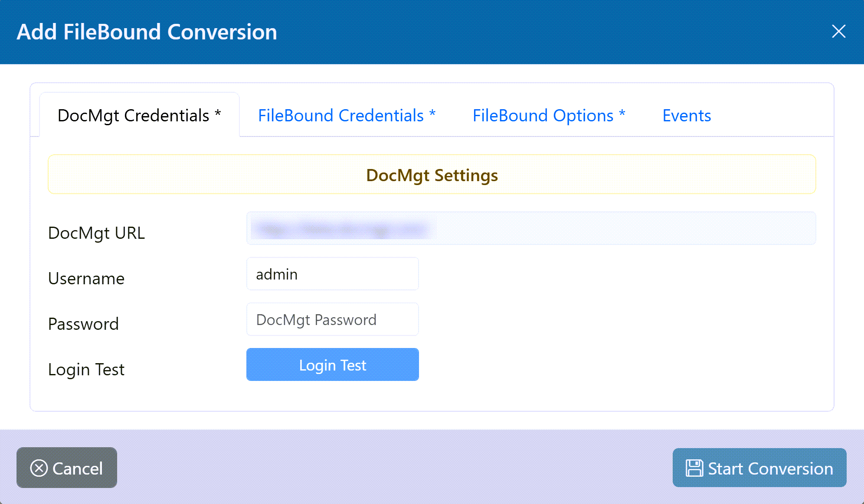Click the DocMgt URL label
This screenshot has height=504, width=864.
[x=96, y=233]
